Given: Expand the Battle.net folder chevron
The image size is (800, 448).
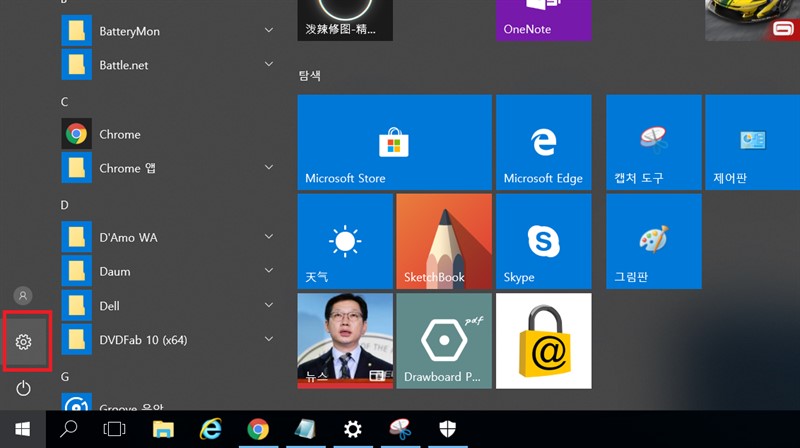Looking at the screenshot, I should [x=269, y=64].
